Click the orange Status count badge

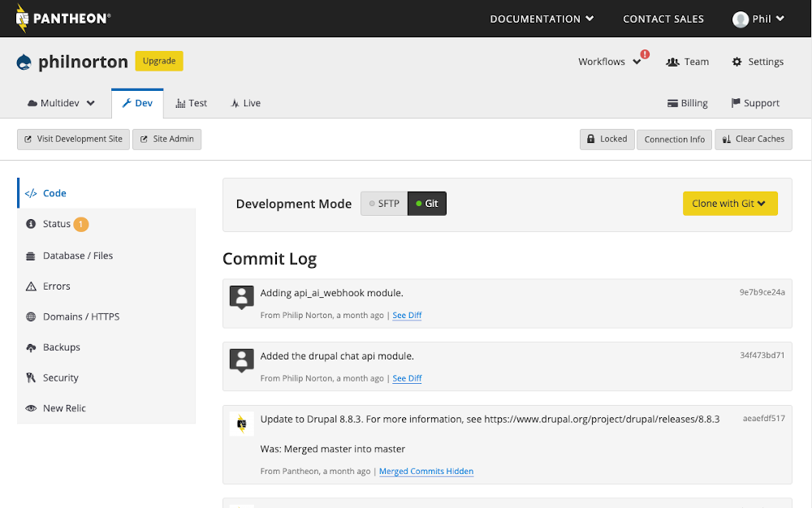[x=80, y=224]
